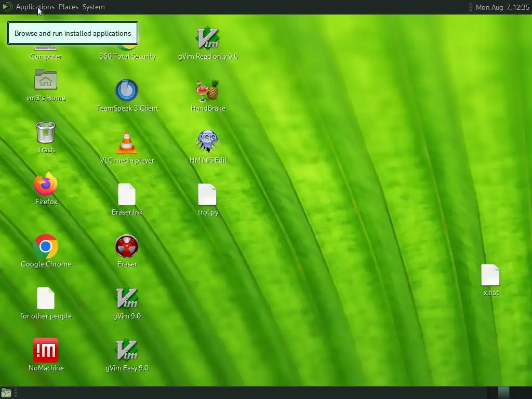
Task: Open the Places menu
Action: point(68,7)
